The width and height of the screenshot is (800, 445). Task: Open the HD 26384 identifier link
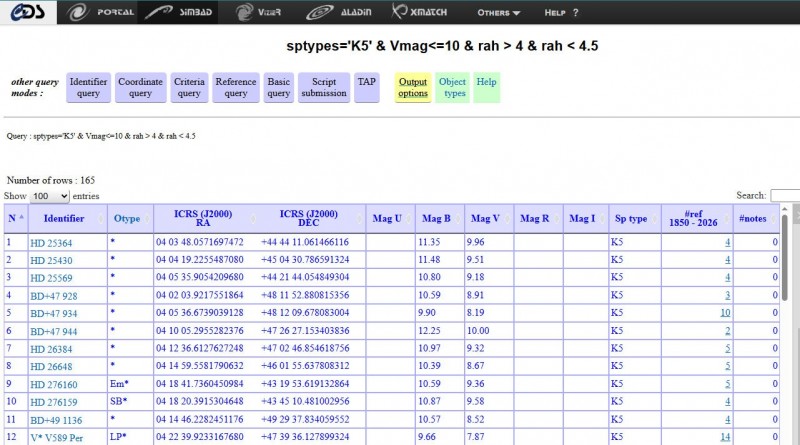(x=51, y=349)
